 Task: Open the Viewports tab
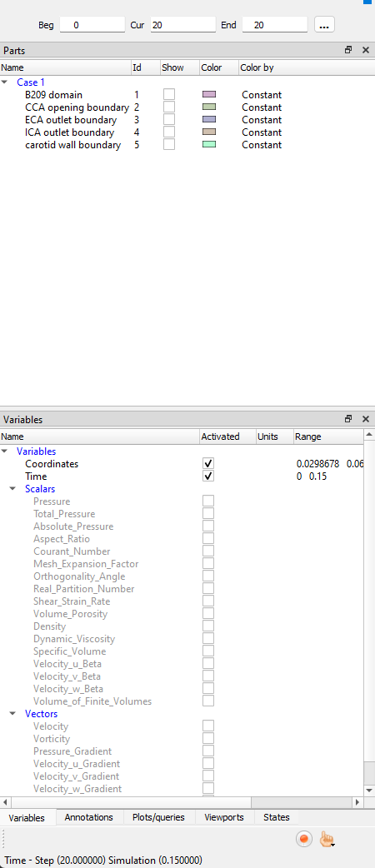226,817
